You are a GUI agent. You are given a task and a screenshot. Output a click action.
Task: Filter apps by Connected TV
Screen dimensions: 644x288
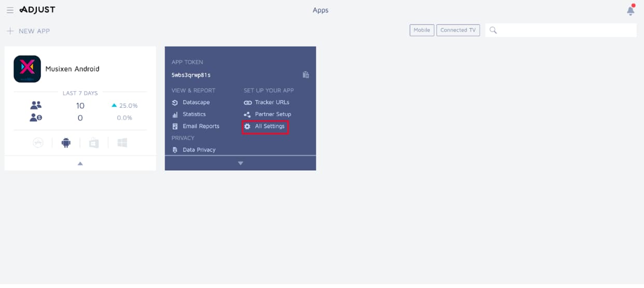[458, 30]
